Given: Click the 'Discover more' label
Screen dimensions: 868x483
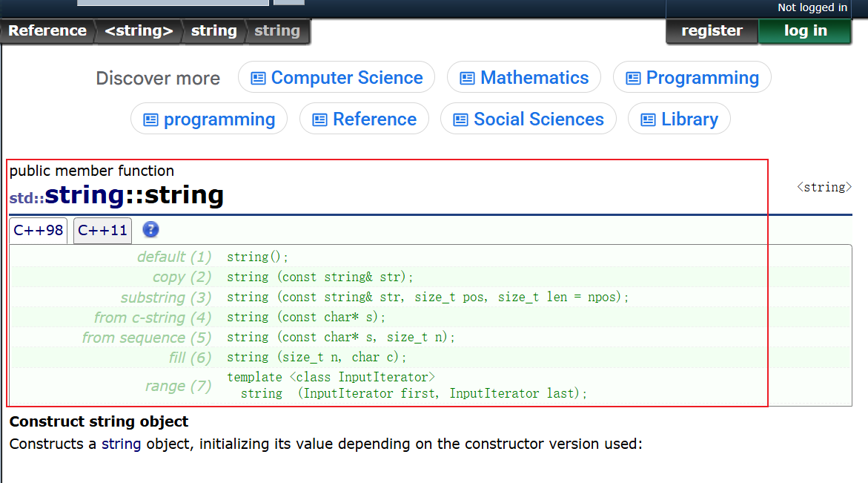Looking at the screenshot, I should (x=158, y=78).
